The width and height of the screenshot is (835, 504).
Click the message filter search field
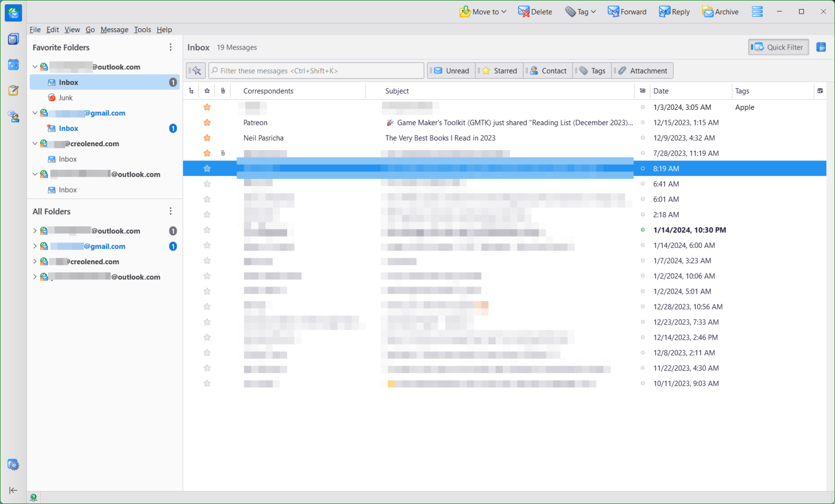click(x=316, y=71)
